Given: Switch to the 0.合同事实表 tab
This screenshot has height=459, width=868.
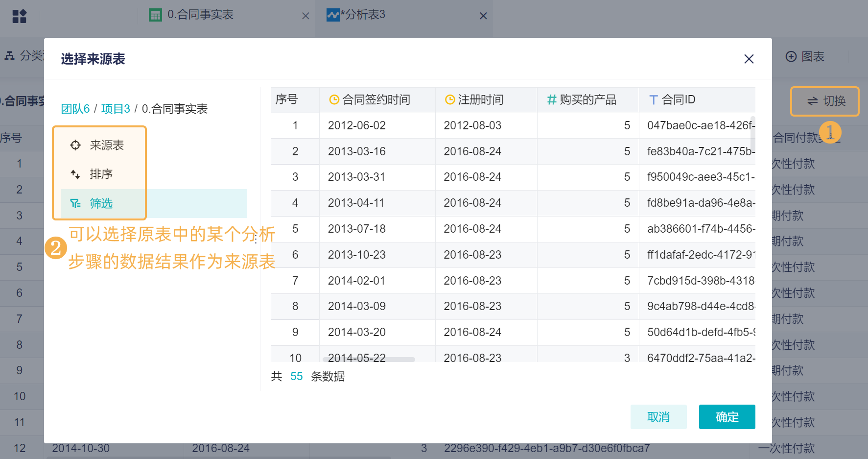Looking at the screenshot, I should [x=200, y=15].
